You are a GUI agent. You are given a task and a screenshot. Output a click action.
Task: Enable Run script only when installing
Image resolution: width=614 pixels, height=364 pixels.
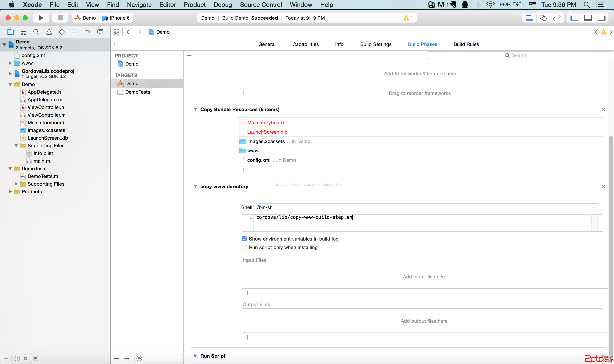[x=244, y=248]
